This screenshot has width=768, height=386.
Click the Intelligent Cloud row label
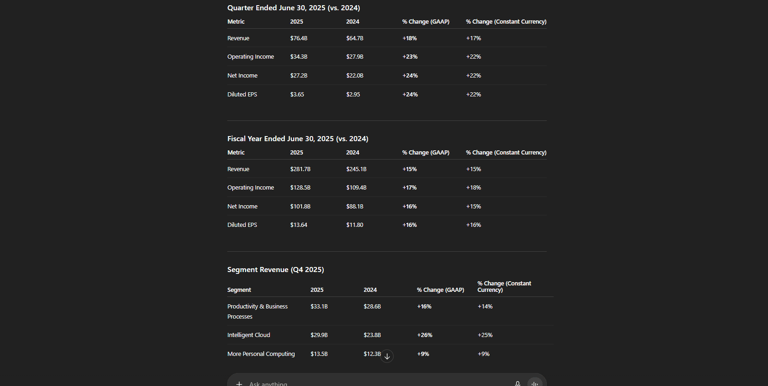click(x=249, y=335)
